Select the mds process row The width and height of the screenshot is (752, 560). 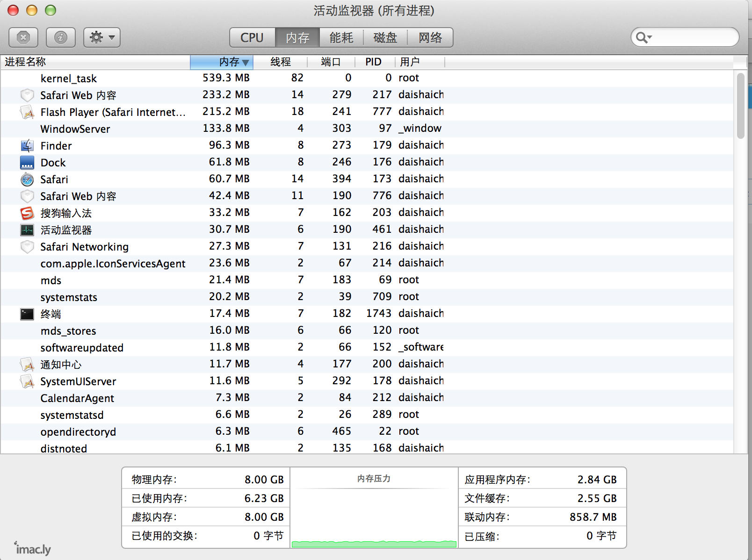click(367, 280)
